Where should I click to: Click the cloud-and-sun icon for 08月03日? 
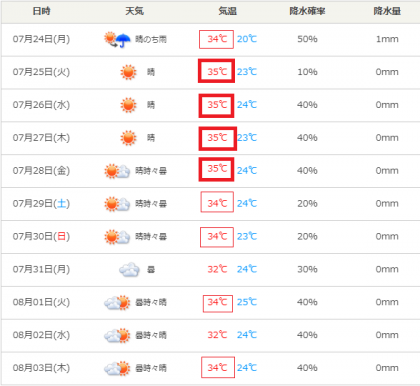[x=117, y=368]
